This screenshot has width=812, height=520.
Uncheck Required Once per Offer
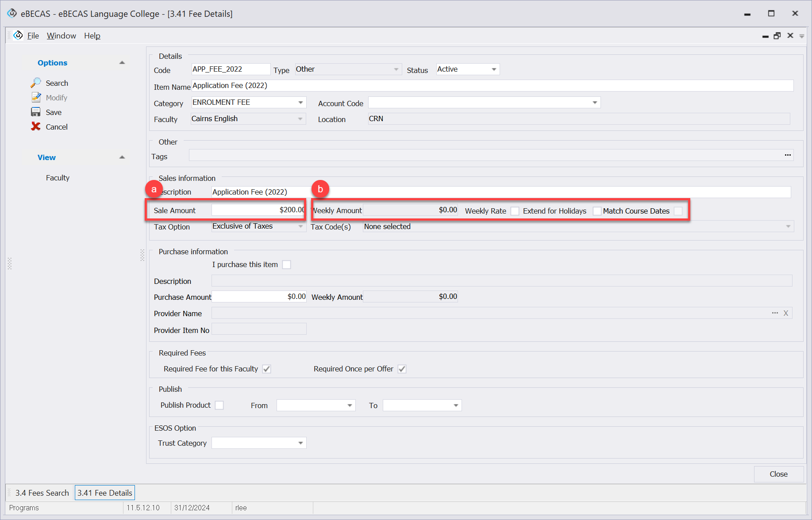point(402,369)
